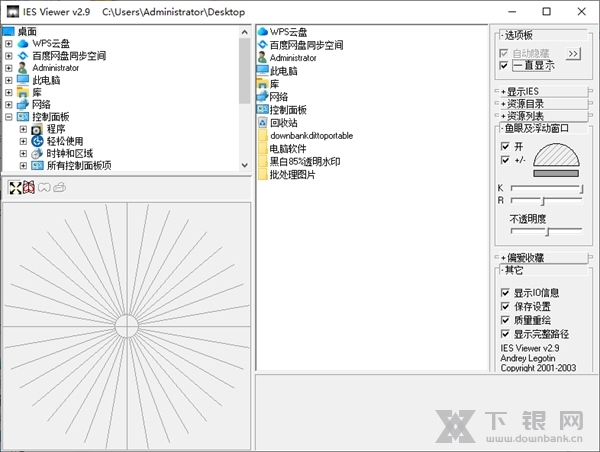The width and height of the screenshot is (600, 452).
Task: Click 库 library icon in tree
Action: click(23, 92)
